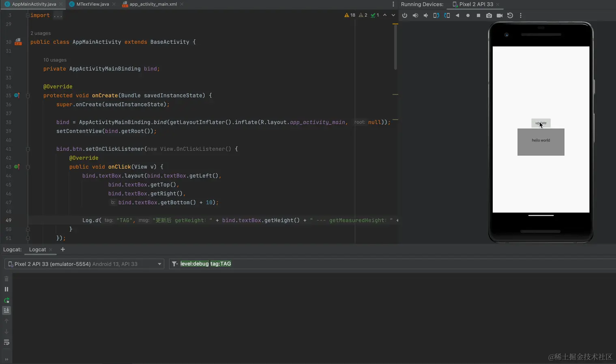Click the @Override annotation on line 34

(x=58, y=87)
